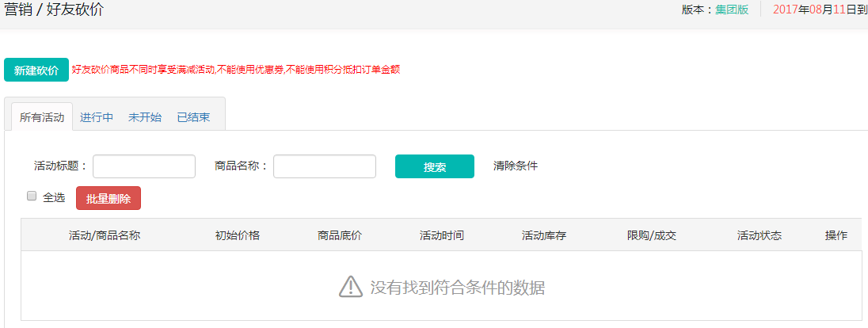Click the red 批量删除 button
This screenshot has width=868, height=328.
tap(108, 198)
